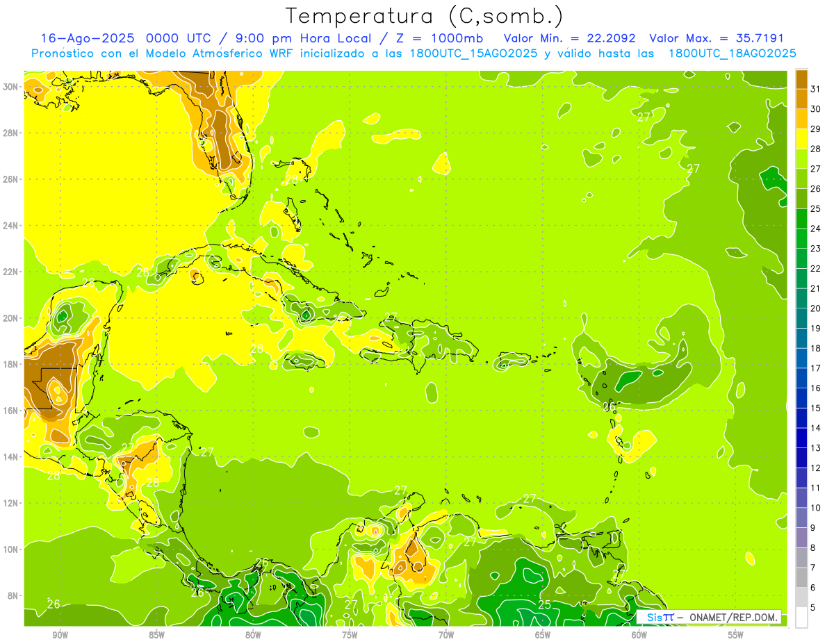Click the legend value 24
Screen dimensions: 834x644
[x=815, y=229]
